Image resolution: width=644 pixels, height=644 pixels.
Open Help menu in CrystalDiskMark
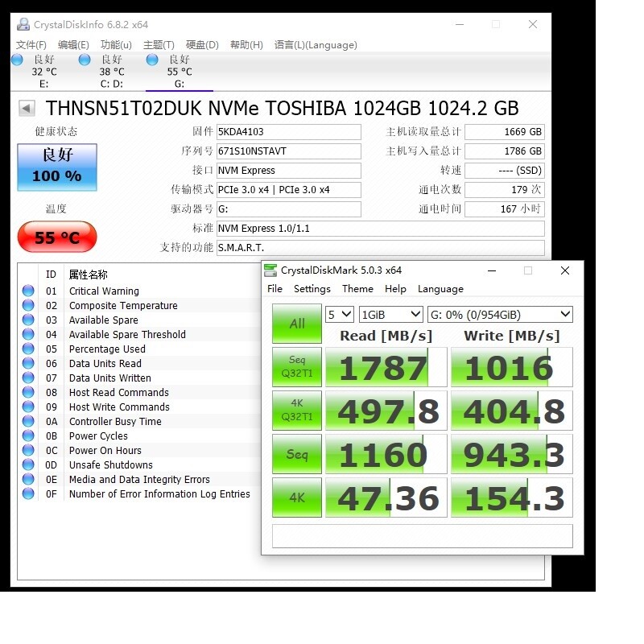[395, 289]
